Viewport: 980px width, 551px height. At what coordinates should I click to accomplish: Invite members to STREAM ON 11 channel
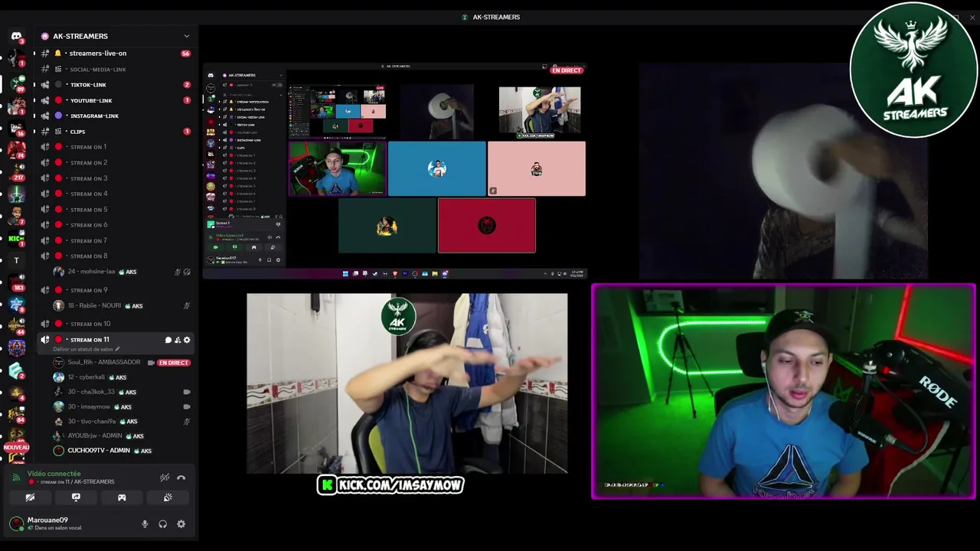point(178,340)
